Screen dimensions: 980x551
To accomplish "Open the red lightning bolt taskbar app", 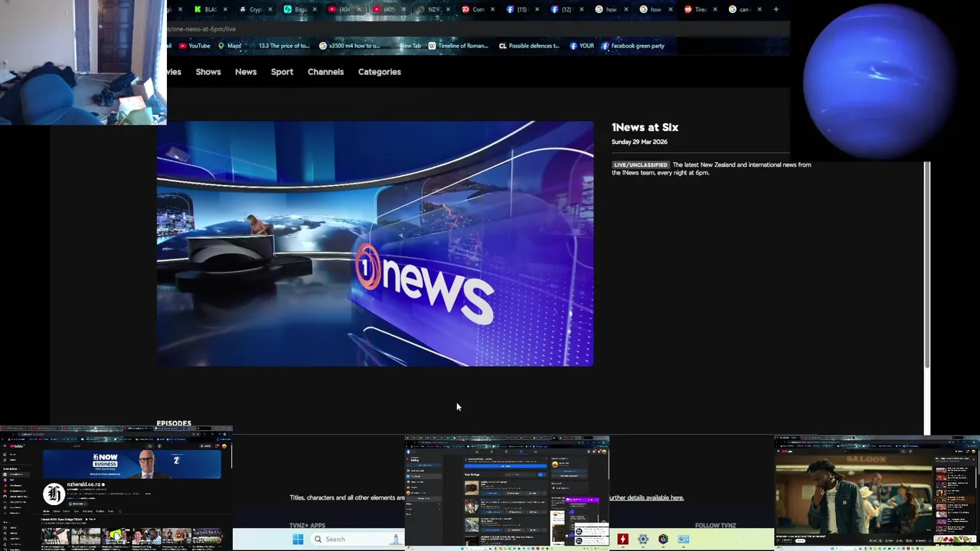I will [623, 539].
